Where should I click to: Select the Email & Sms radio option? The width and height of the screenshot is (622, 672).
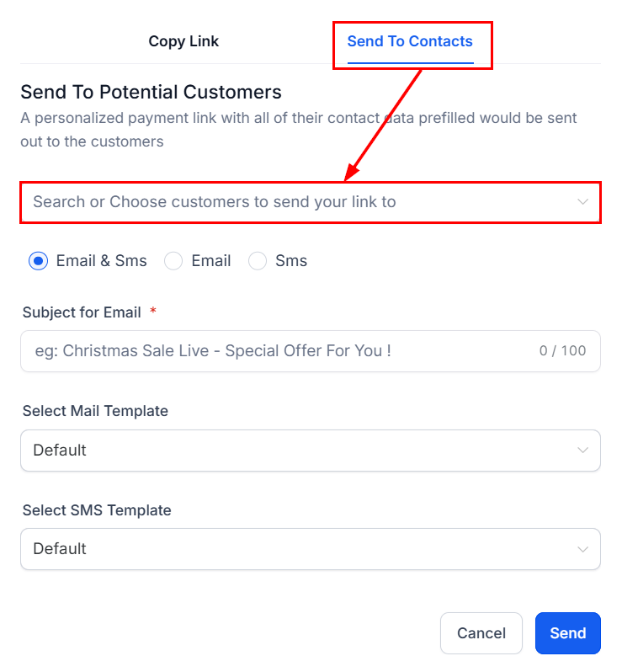coord(38,261)
